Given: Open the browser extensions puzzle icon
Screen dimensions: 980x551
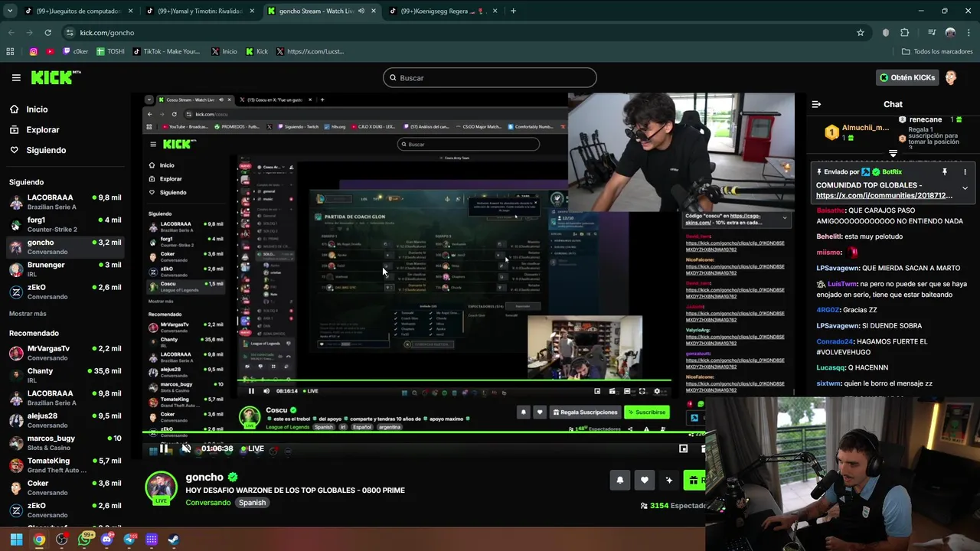Looking at the screenshot, I should tap(905, 32).
